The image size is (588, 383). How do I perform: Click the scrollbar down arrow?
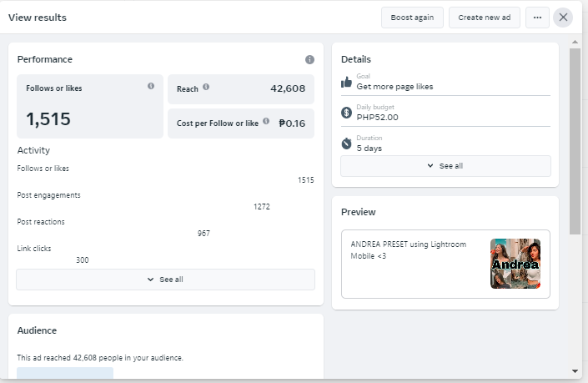coord(575,370)
